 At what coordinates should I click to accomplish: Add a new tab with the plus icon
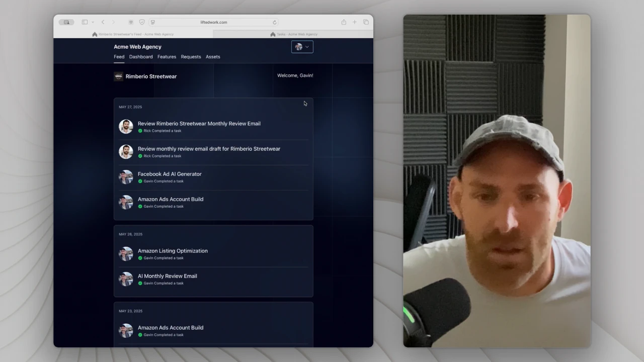355,22
